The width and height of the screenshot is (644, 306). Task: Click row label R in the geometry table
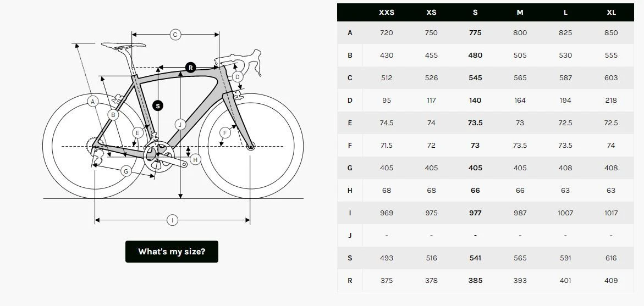tap(350, 281)
